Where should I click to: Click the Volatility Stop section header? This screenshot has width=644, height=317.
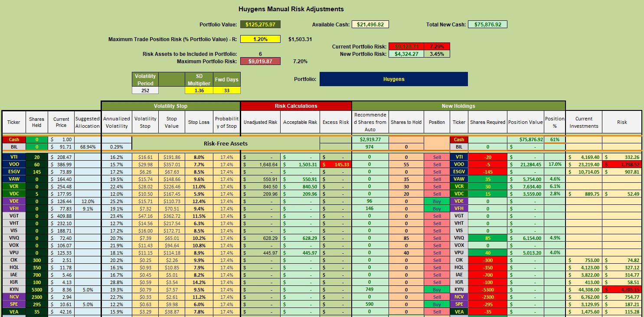pos(170,106)
